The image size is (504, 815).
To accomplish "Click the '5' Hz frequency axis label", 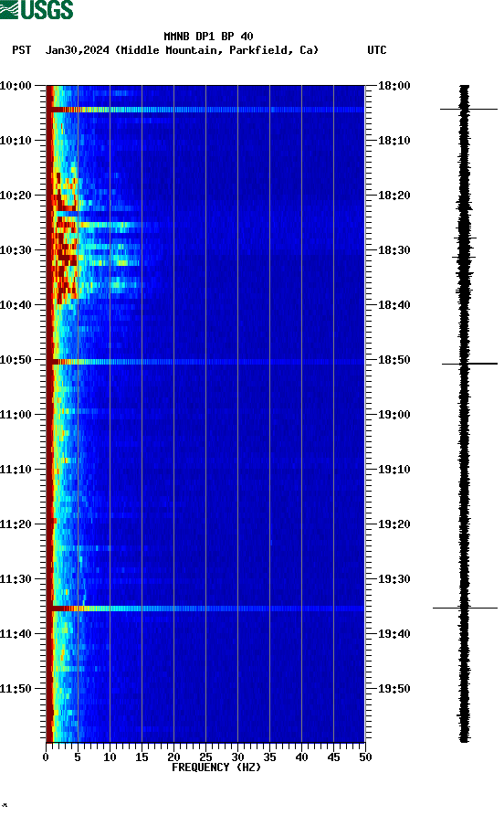I will [x=78, y=757].
